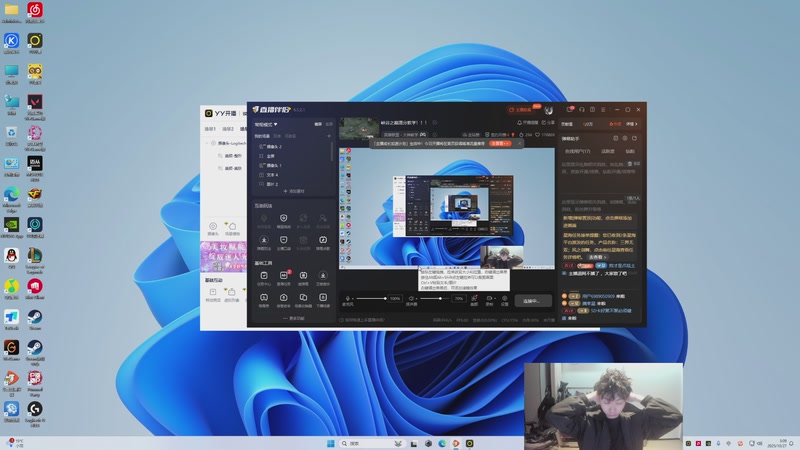This screenshot has width=800, height=450.
Task: Click the 100% microphone volume field
Action: [395, 298]
